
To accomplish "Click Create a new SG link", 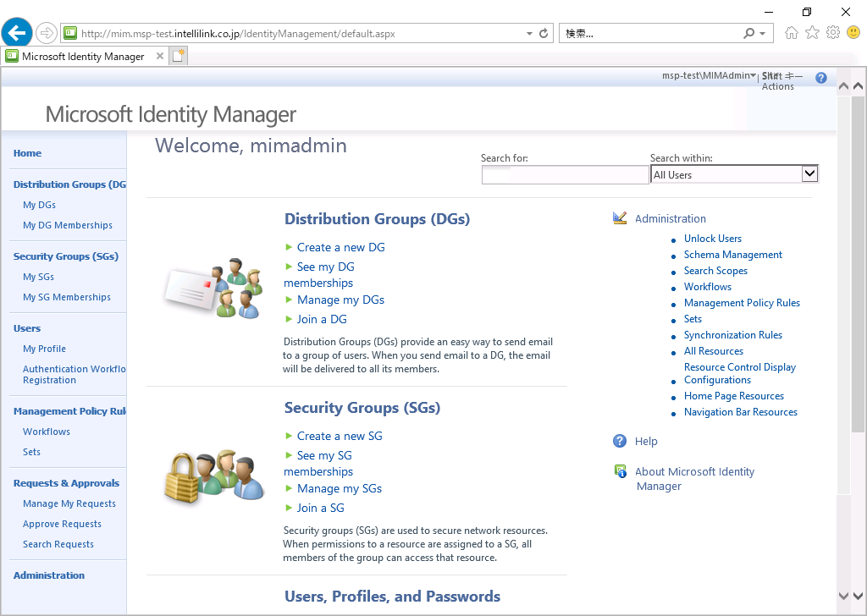I will 340,436.
